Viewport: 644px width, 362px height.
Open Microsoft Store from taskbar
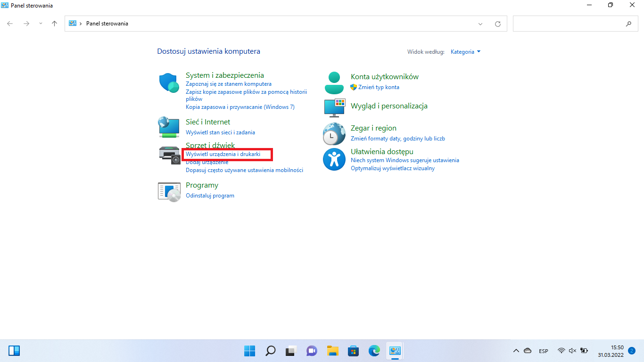[354, 351]
